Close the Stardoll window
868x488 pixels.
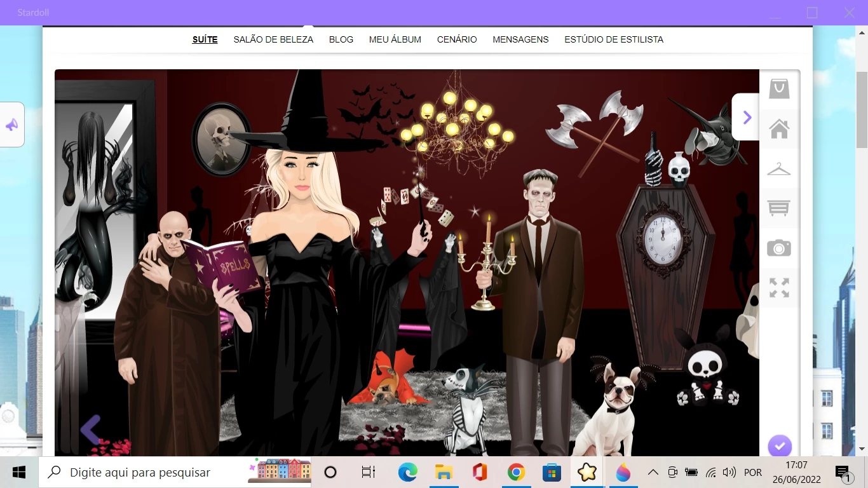pyautogui.click(x=850, y=13)
